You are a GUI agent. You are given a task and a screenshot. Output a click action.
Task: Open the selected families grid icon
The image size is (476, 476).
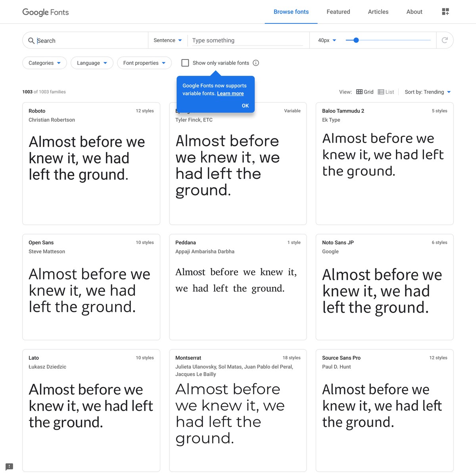[445, 12]
